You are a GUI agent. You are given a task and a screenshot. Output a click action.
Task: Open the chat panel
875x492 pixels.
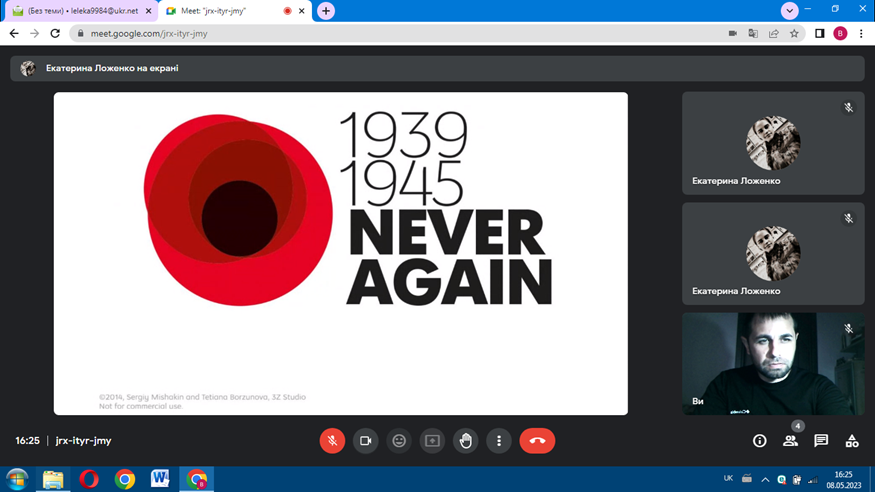[821, 440]
